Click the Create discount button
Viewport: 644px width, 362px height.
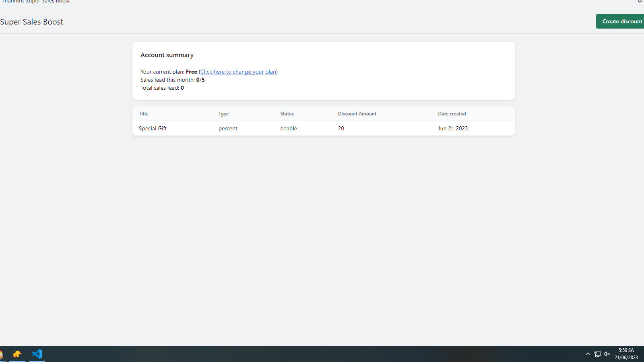coord(621,21)
